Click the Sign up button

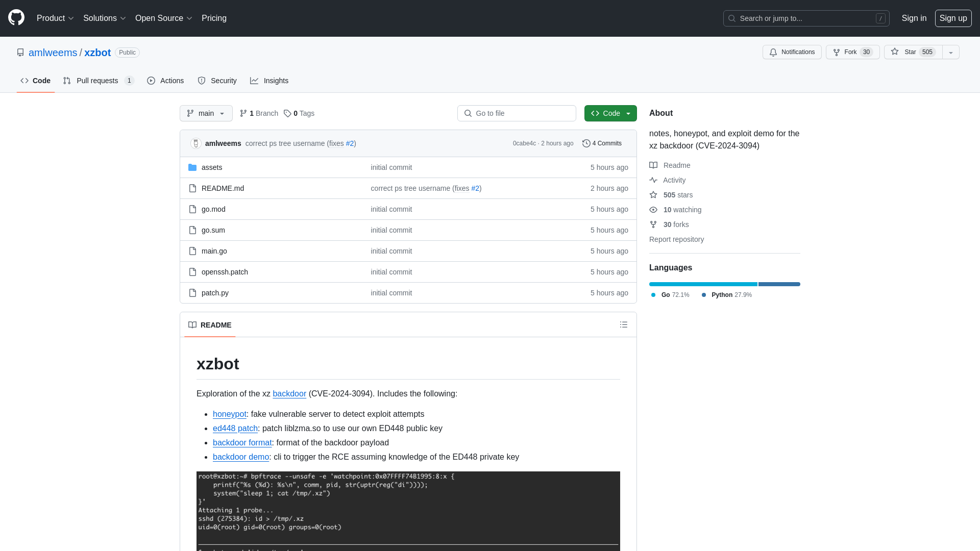point(953,18)
